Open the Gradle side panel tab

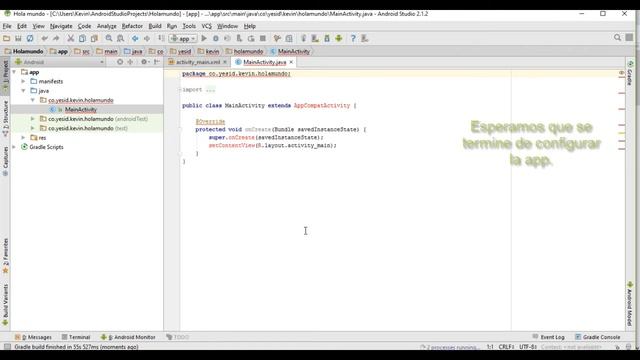click(x=630, y=73)
